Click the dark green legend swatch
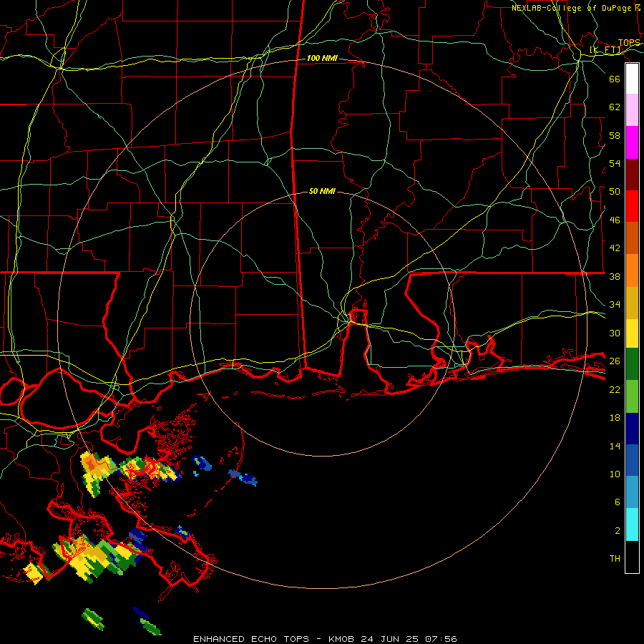 (632, 364)
